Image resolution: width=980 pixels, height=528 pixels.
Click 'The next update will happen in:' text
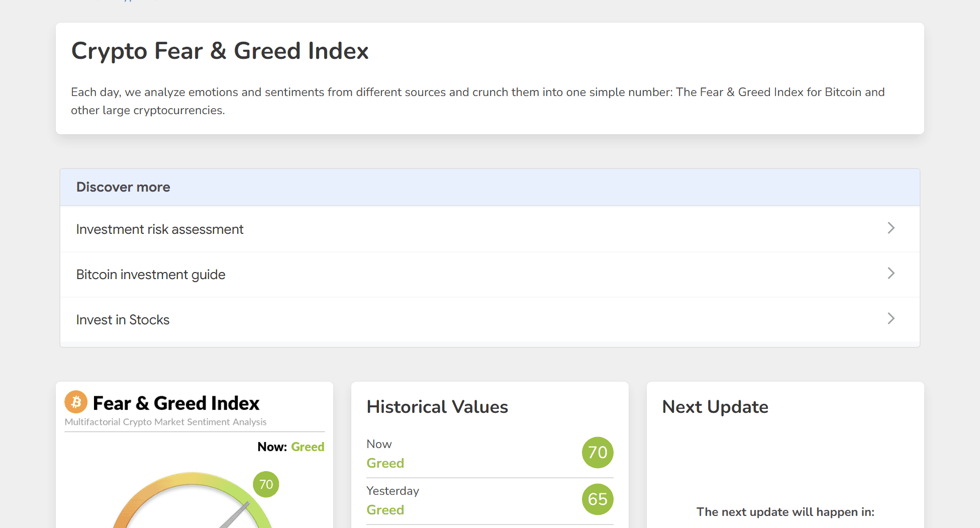pyautogui.click(x=785, y=512)
